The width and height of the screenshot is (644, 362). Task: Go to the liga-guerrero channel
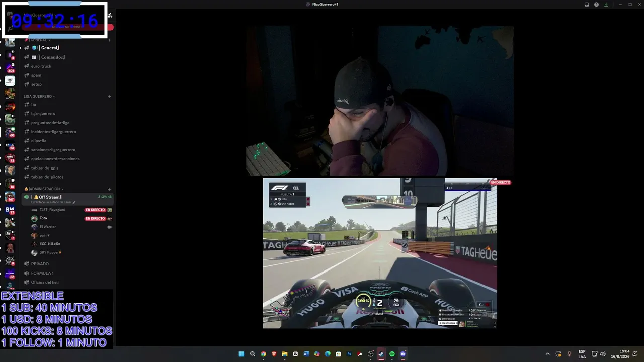[68, 113]
